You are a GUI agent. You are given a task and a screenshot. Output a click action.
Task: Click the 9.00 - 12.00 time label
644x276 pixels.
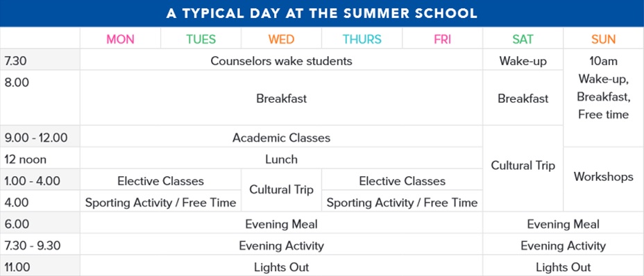(35, 137)
